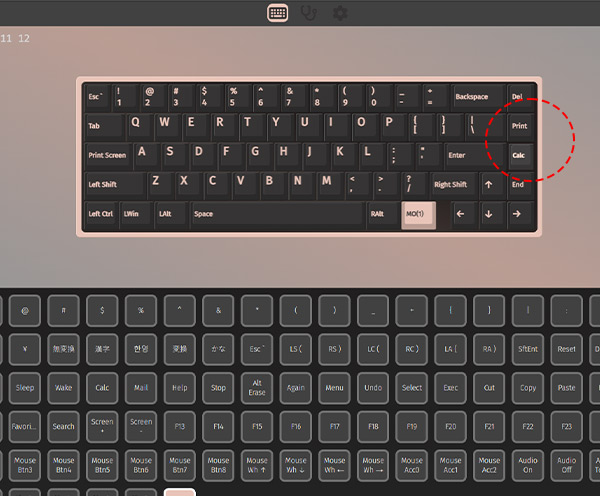Select the up arrow key on keyboard
The image size is (600, 496).
pyautogui.click(x=489, y=185)
